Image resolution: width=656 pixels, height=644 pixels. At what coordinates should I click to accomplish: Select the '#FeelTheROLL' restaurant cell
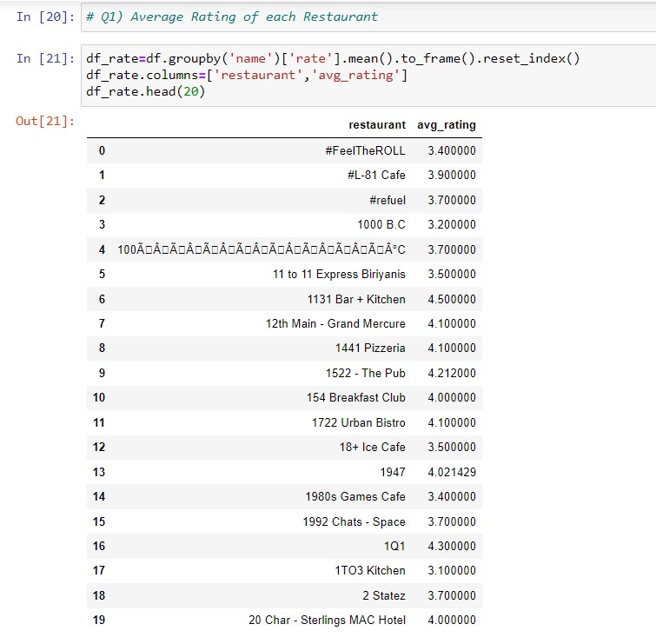[365, 150]
